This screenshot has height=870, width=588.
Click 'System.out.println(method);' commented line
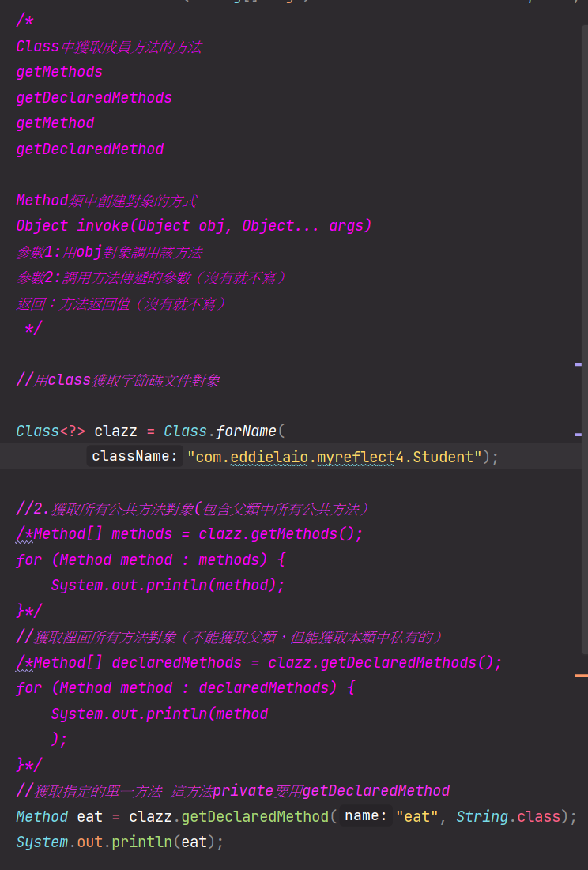click(168, 586)
